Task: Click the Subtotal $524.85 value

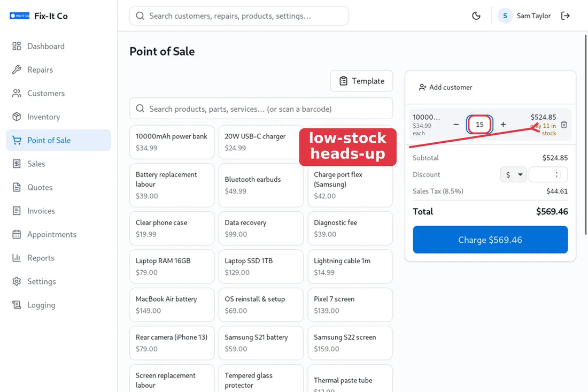Action: pos(555,158)
